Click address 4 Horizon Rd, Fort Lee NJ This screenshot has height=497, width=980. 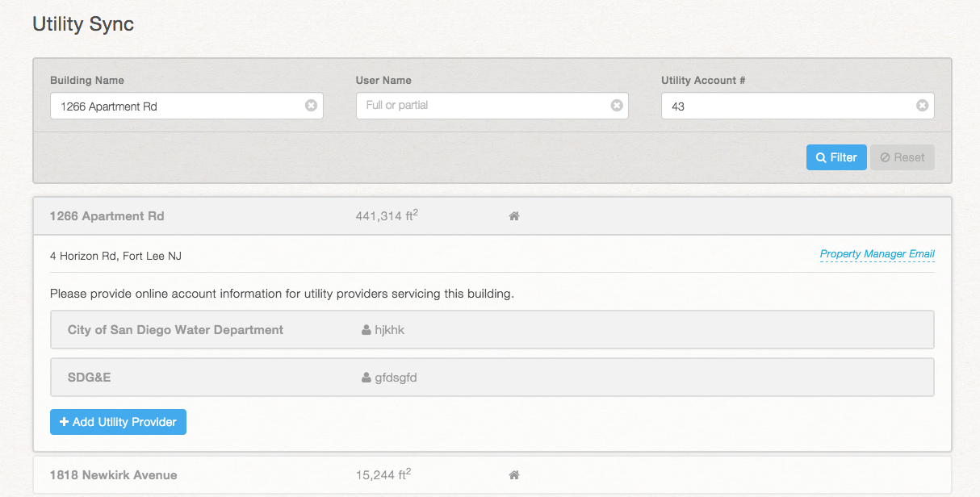115,256
